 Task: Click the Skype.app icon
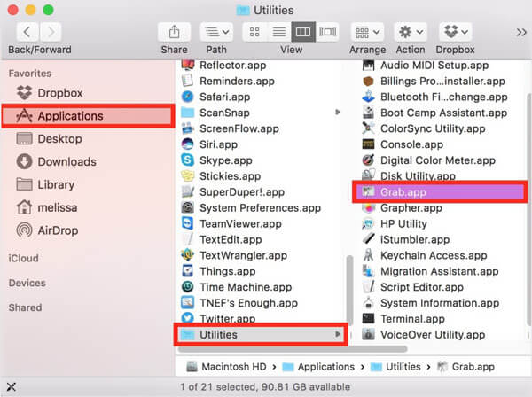point(188,160)
